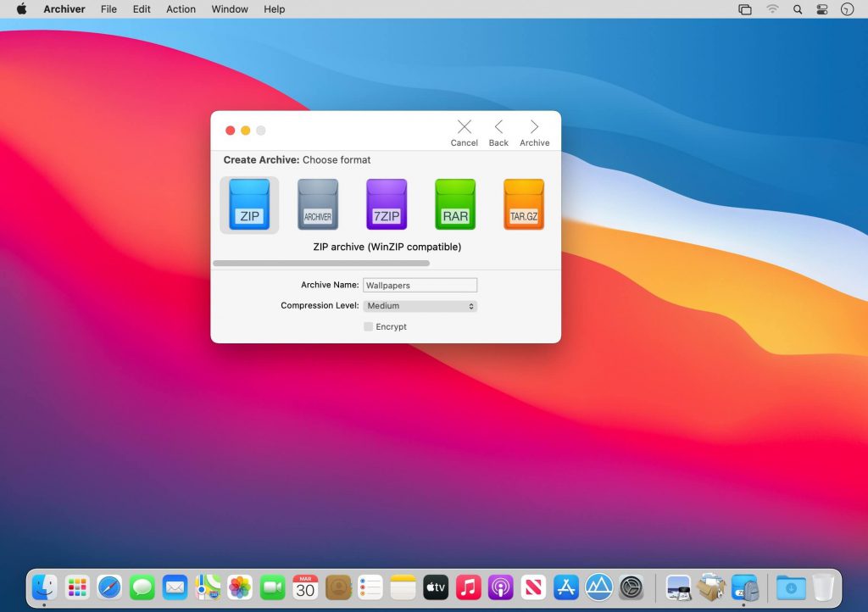Select the ARCHIVER format icon
The height and width of the screenshot is (612, 868).
coord(317,203)
